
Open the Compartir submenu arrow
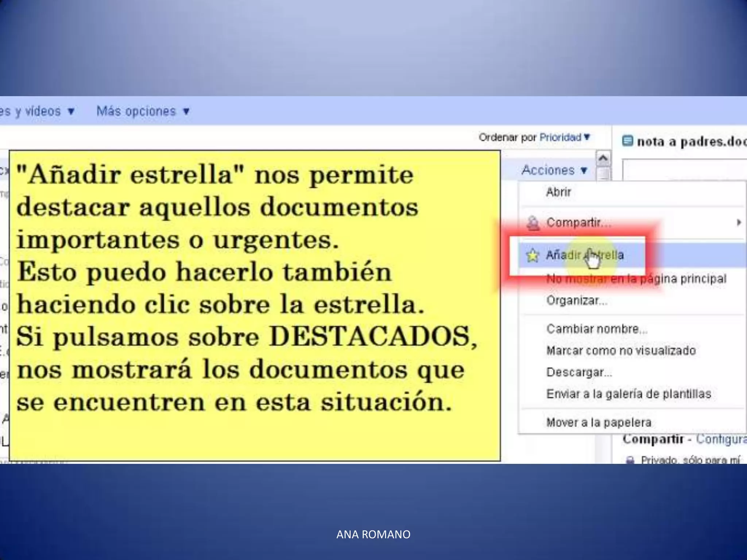739,222
